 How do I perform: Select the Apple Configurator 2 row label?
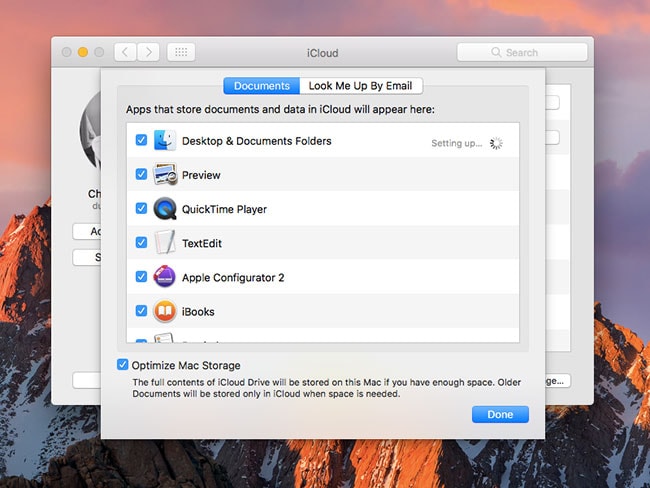click(x=233, y=277)
